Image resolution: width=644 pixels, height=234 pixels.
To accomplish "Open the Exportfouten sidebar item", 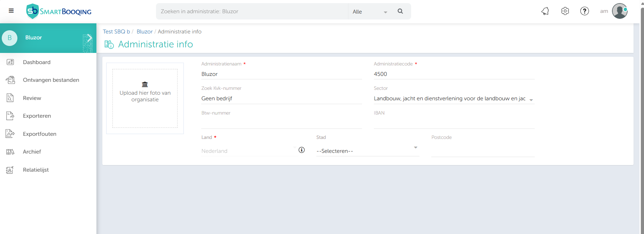I will (39, 134).
